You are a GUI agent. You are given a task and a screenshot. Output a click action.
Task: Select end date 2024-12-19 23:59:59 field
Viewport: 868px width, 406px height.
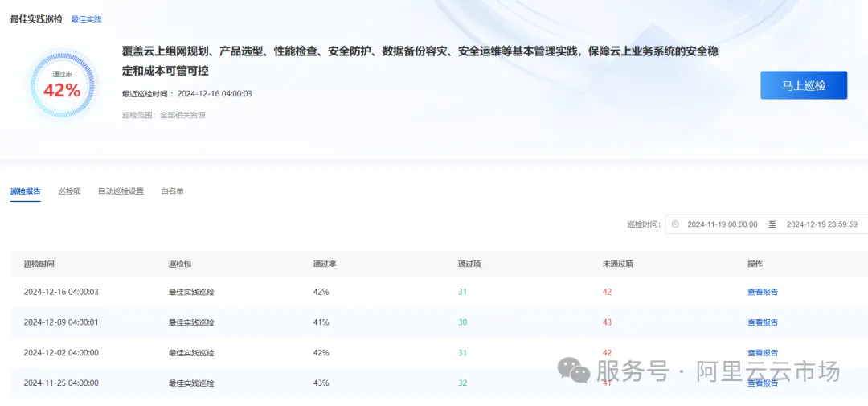point(822,224)
